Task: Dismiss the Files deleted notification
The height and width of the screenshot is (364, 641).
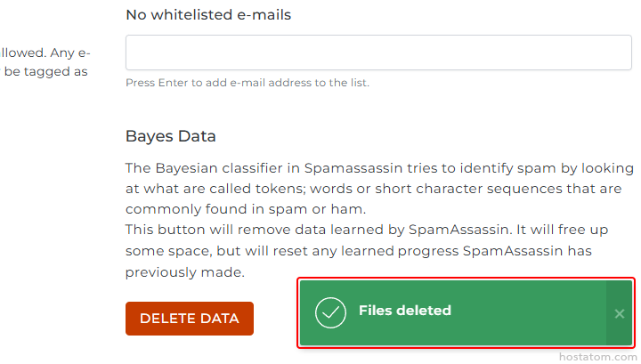Action: pyautogui.click(x=620, y=313)
